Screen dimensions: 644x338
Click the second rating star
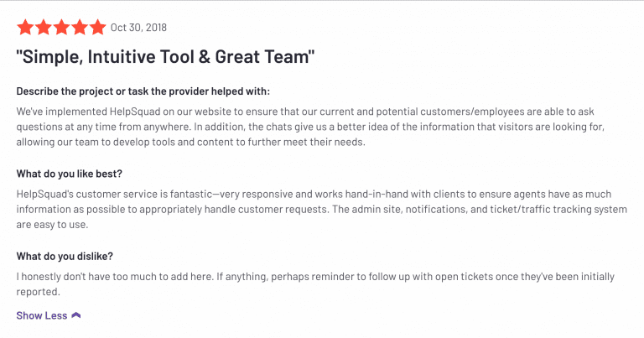coord(43,28)
